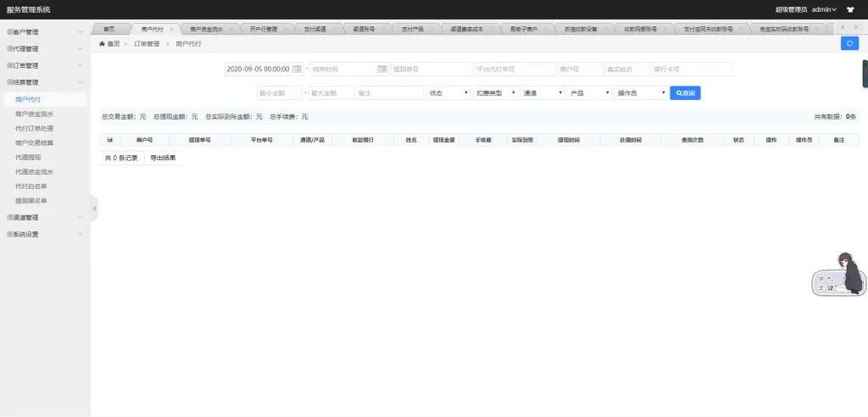Image resolution: width=868 pixels, height=417 pixels.
Task: Select 提现黑名单 in sidebar
Action: tap(31, 201)
